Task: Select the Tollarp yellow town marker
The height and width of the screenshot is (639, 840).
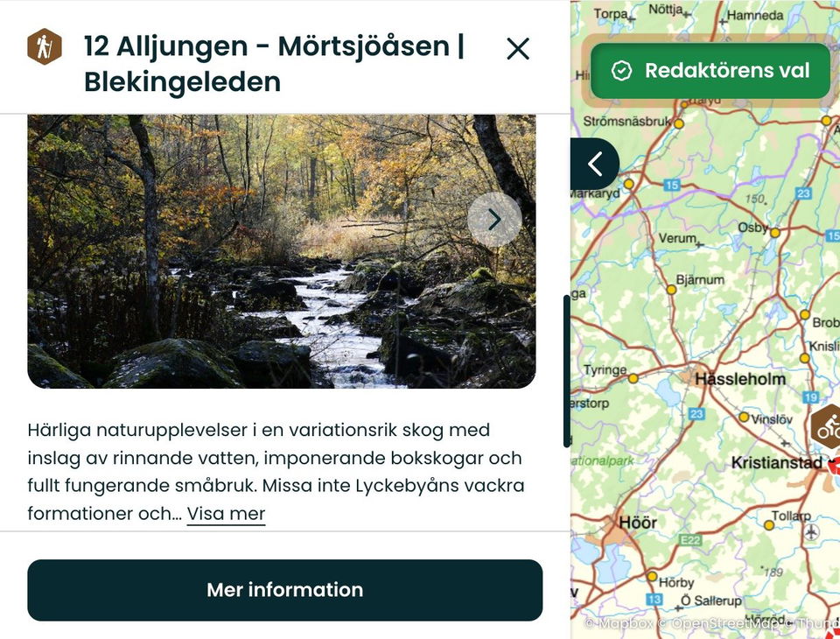Action: pos(769,525)
